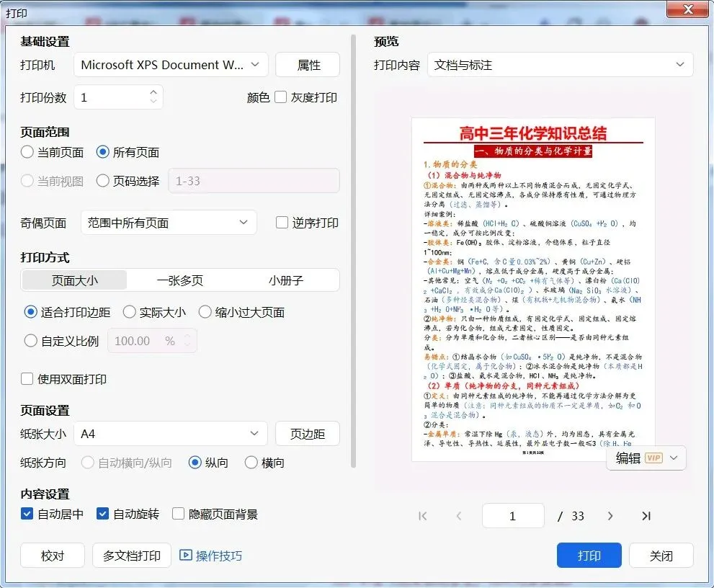Viewport: 714px width, 588px height.
Task: Go to first preview page
Action: [x=423, y=516]
